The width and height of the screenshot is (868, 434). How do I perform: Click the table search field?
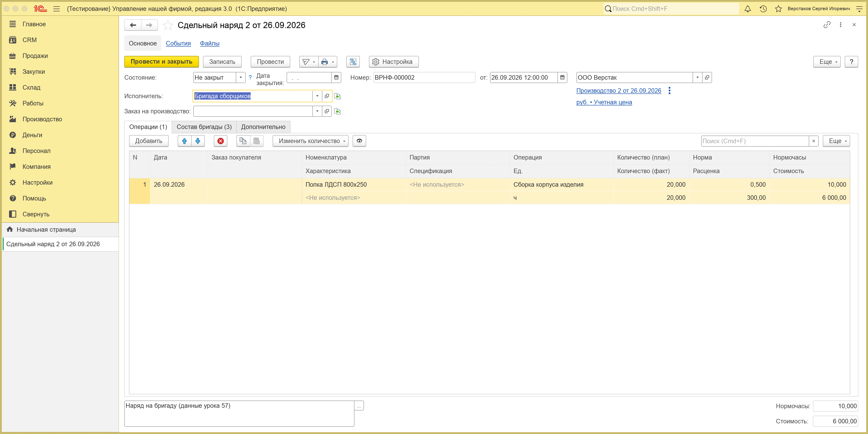[x=755, y=141]
